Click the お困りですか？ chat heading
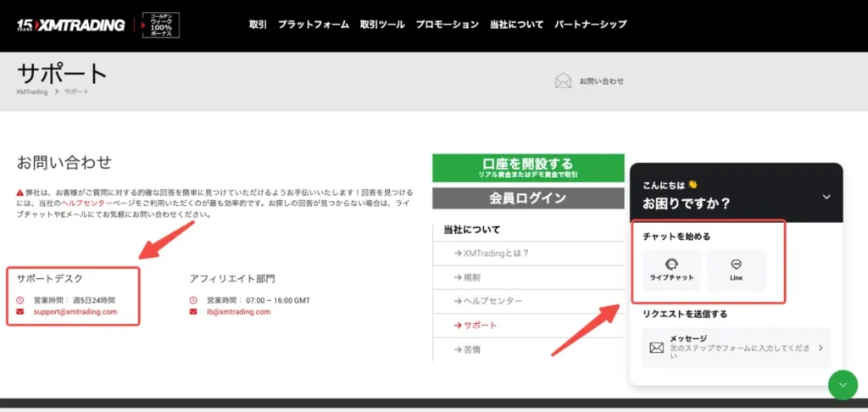868x412 pixels. 687,203
